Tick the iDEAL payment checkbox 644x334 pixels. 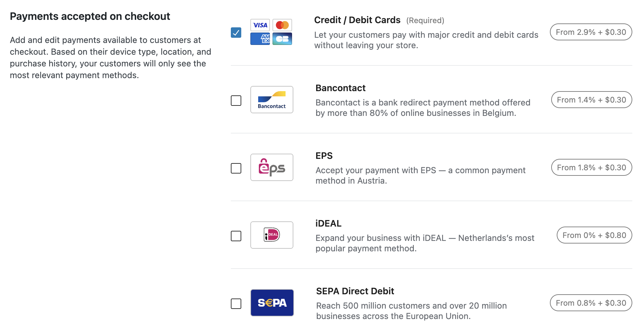(236, 236)
